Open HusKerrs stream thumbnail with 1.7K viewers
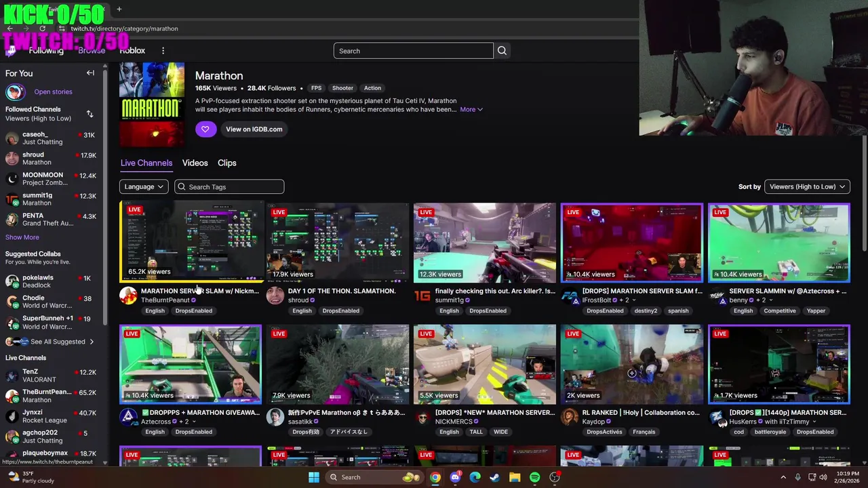Viewport: 868px width, 488px height. click(x=779, y=364)
